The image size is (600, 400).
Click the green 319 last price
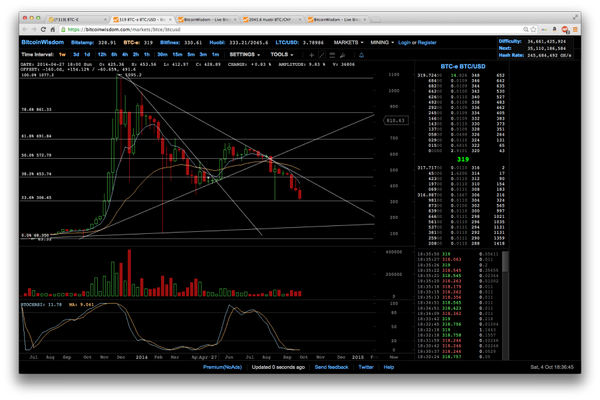[x=463, y=159]
